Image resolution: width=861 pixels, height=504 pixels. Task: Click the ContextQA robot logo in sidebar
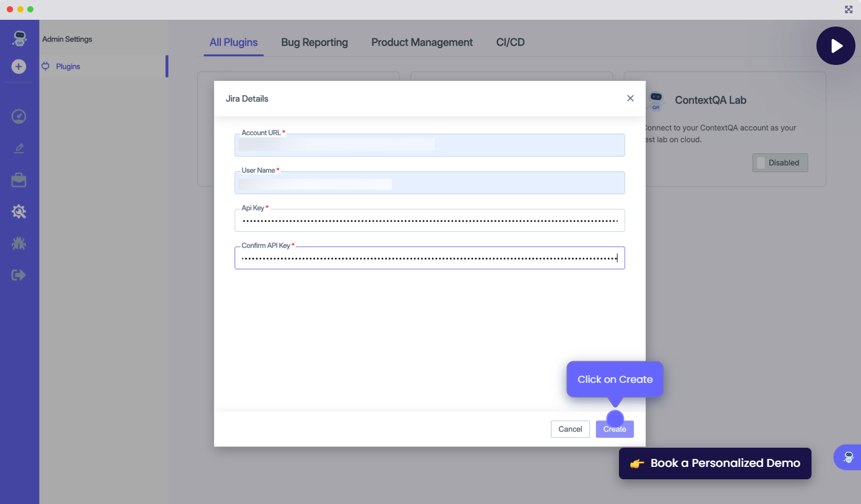[x=19, y=39]
